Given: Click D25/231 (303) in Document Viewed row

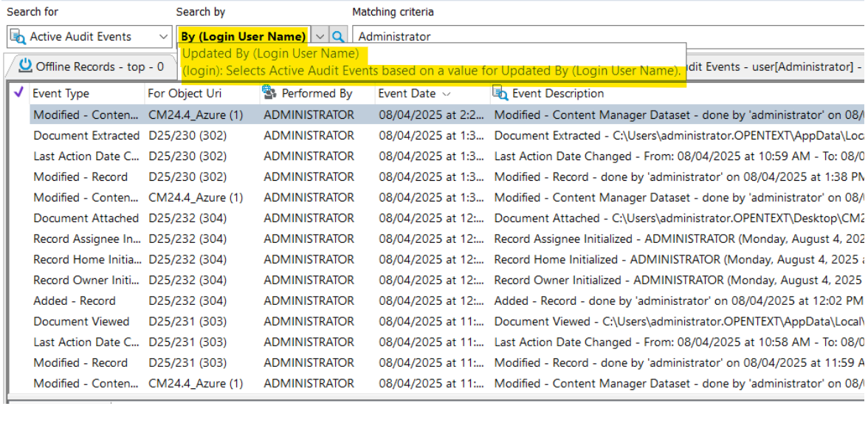Looking at the screenshot, I should [x=187, y=322].
